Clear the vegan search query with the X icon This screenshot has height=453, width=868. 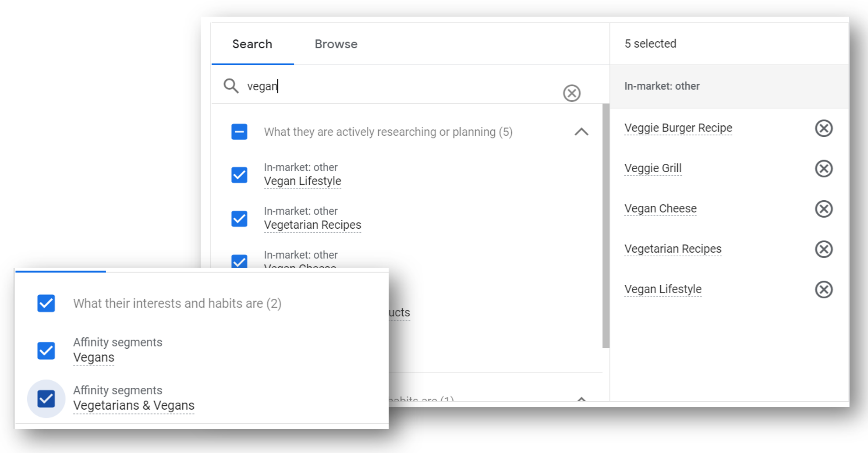pos(571,93)
